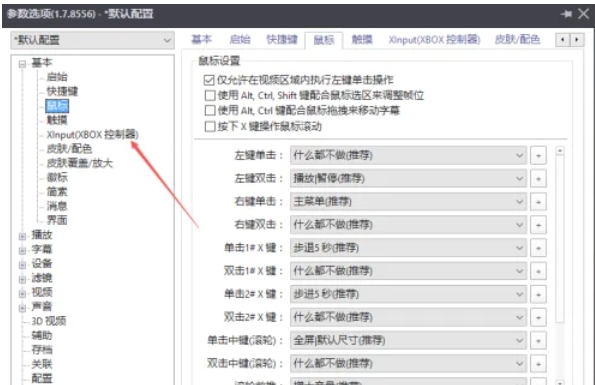Viewport: 595px width, 385px height.
Task: Enable 使用 Alt, Ctrl, Shift 键配合鼠标选区来调整帧位
Action: point(210,95)
